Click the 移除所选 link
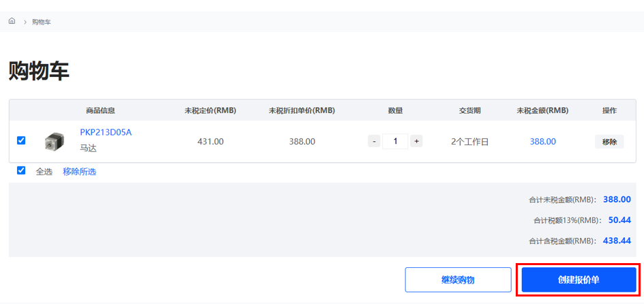This screenshot has height=304, width=644. click(x=79, y=172)
